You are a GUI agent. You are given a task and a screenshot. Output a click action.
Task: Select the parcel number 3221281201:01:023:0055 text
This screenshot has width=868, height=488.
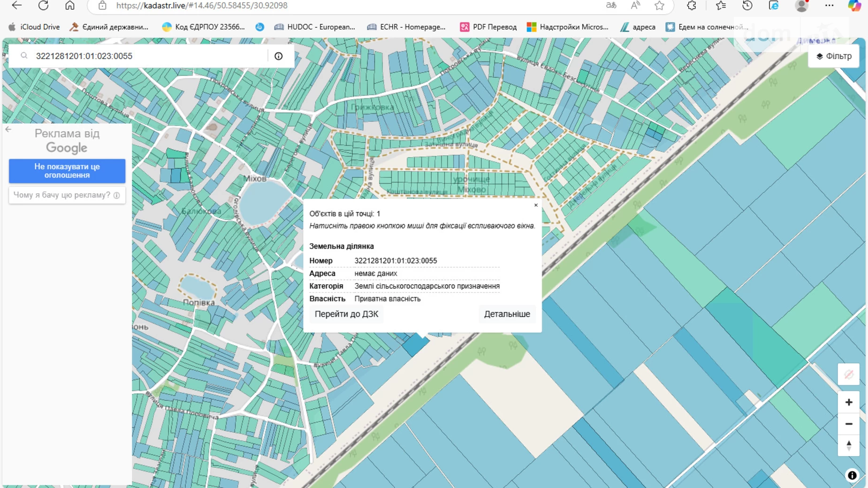click(x=396, y=260)
